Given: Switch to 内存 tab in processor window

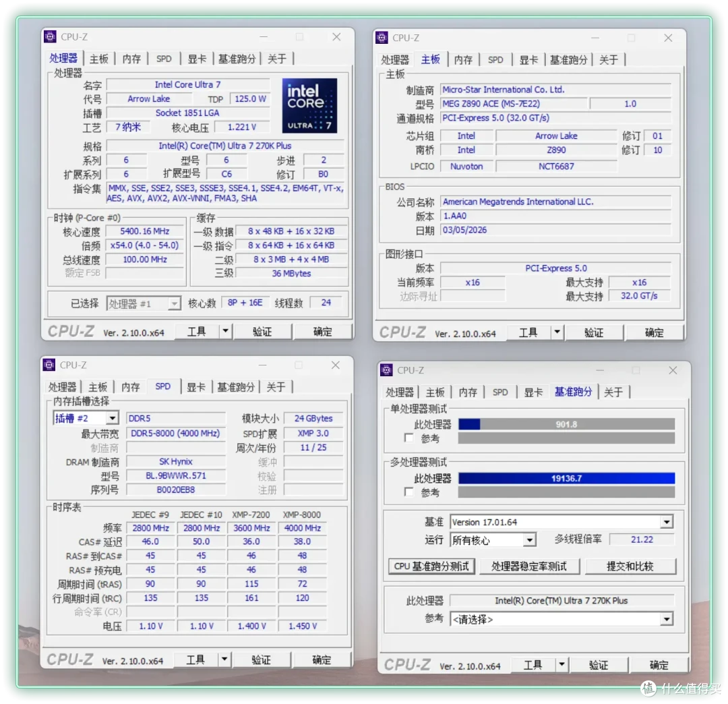Looking at the screenshot, I should (131, 59).
